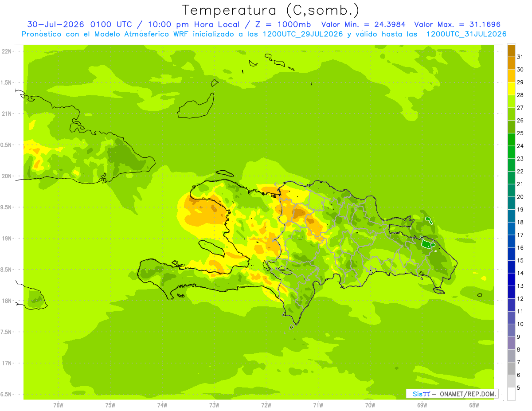
Task: Click the '73W' longitude axis label
Action: coord(214,405)
